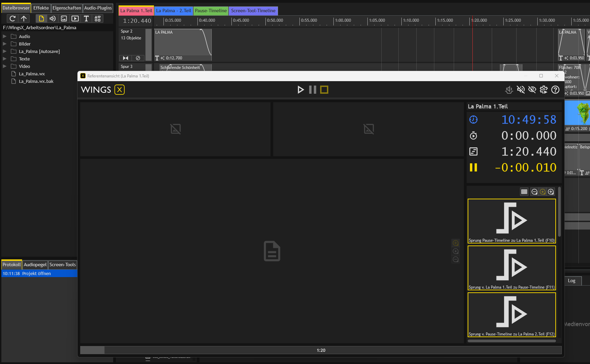Select the text file filter icon

click(86, 19)
